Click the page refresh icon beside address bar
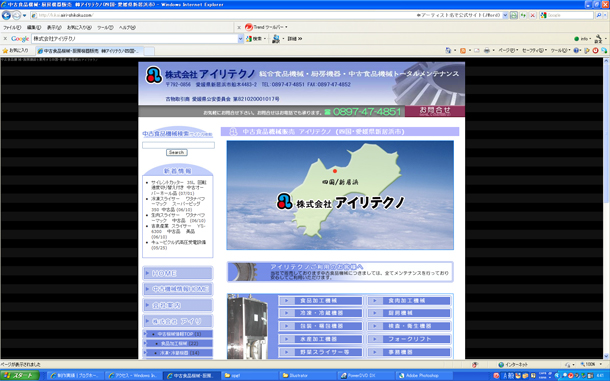This screenshot has width=610, height=381. (523, 15)
